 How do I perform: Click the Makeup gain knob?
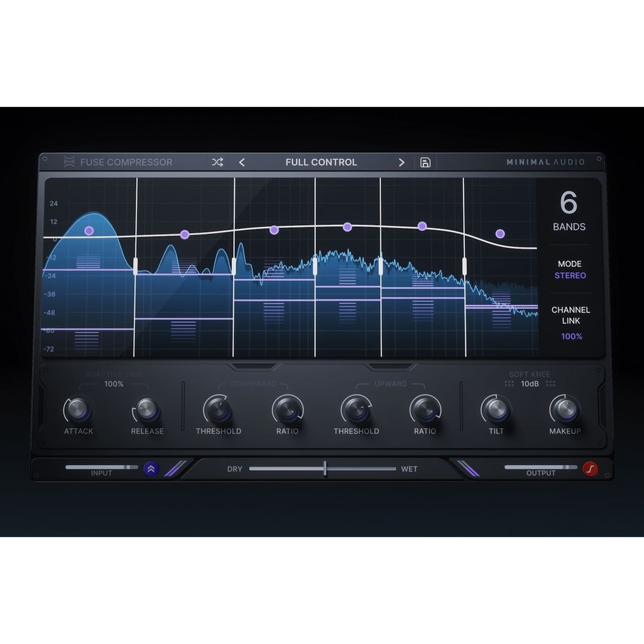(565, 409)
